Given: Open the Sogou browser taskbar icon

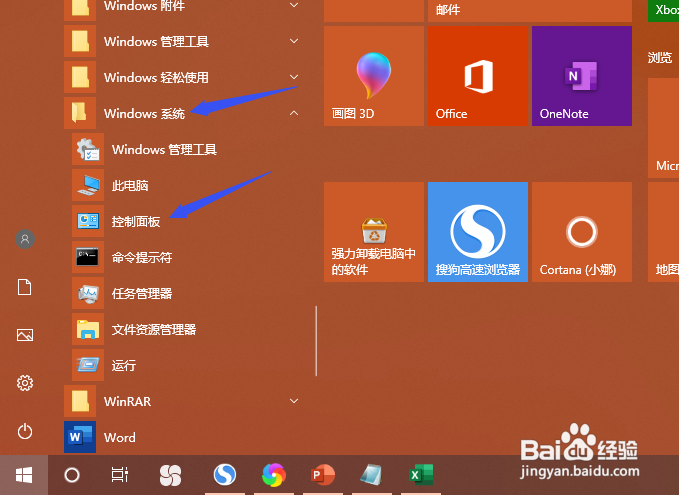Looking at the screenshot, I should (225, 475).
